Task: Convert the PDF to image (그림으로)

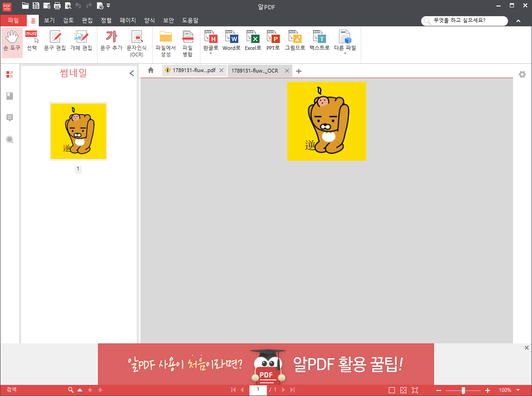Action: pyautogui.click(x=295, y=41)
